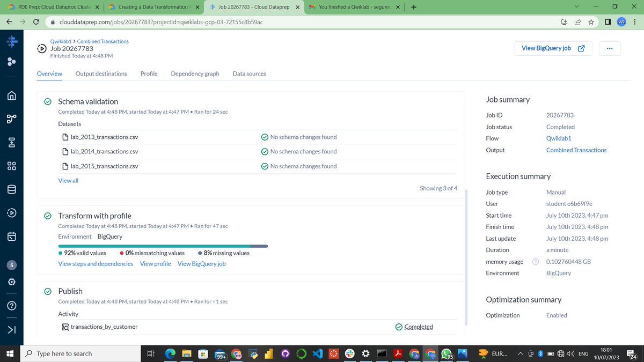The width and height of the screenshot is (644, 362).
Task: Open the database datasets sidebar icon
Action: click(x=12, y=189)
